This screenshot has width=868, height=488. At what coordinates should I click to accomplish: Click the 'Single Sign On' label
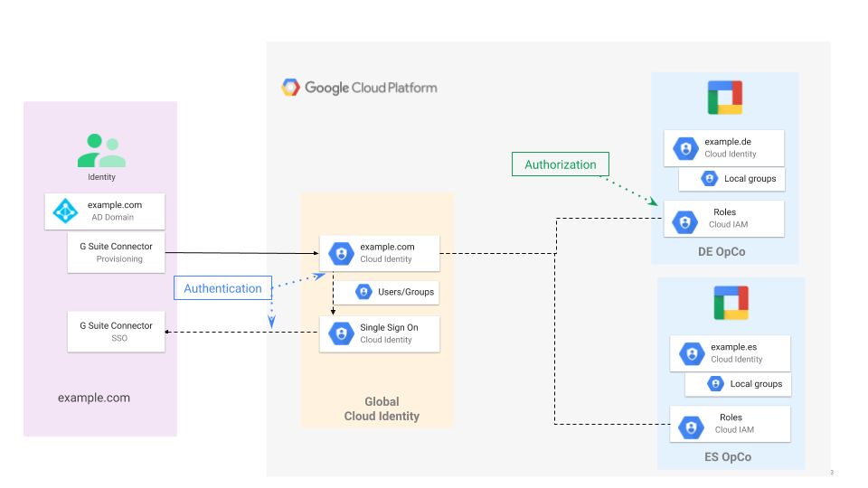[x=389, y=327]
